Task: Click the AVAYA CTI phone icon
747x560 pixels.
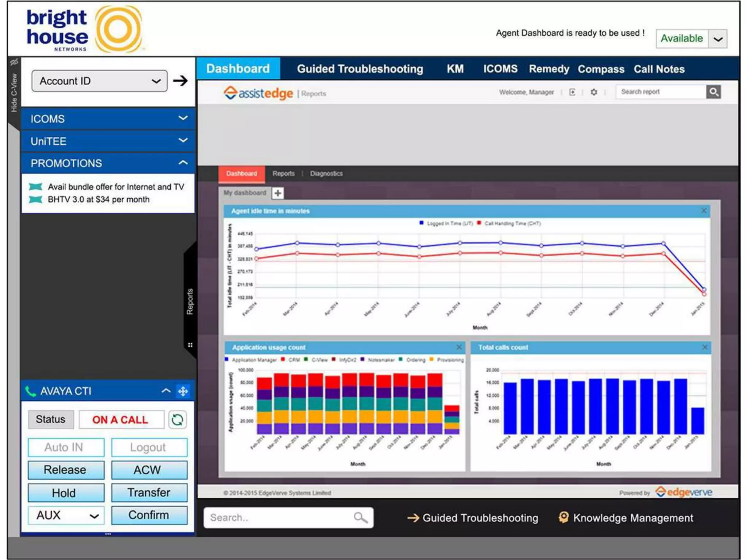Action: [x=31, y=391]
